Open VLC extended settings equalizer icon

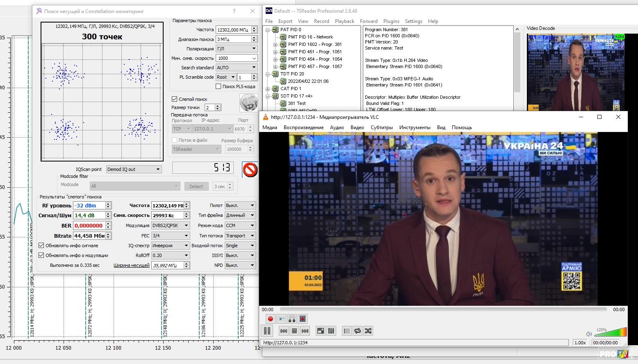tap(331, 331)
